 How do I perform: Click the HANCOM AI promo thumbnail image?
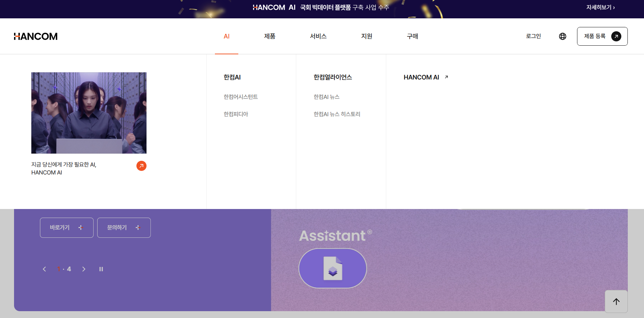click(89, 113)
